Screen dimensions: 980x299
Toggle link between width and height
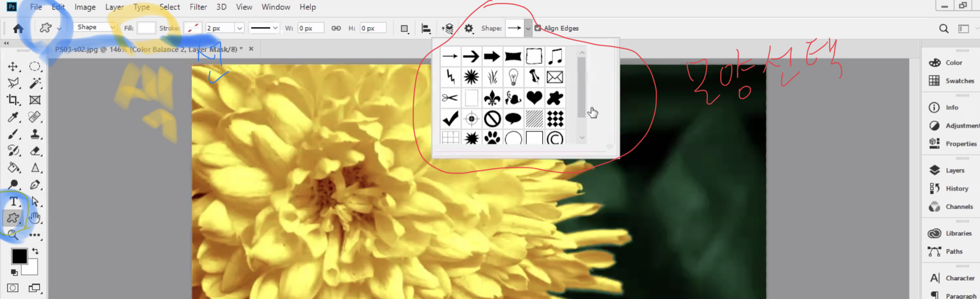coord(336,28)
